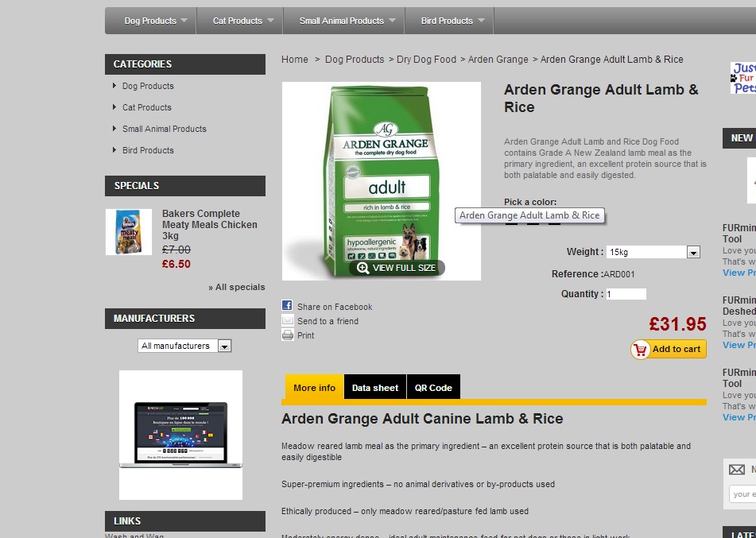Expand Small Animal Products menu arrow
756x538 pixels.
(x=392, y=21)
